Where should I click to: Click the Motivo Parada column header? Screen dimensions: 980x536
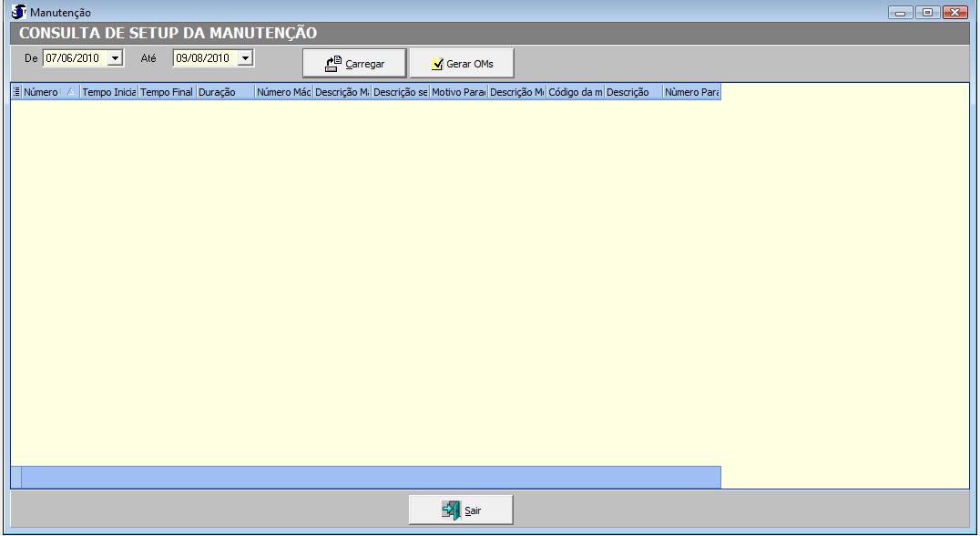[458, 92]
